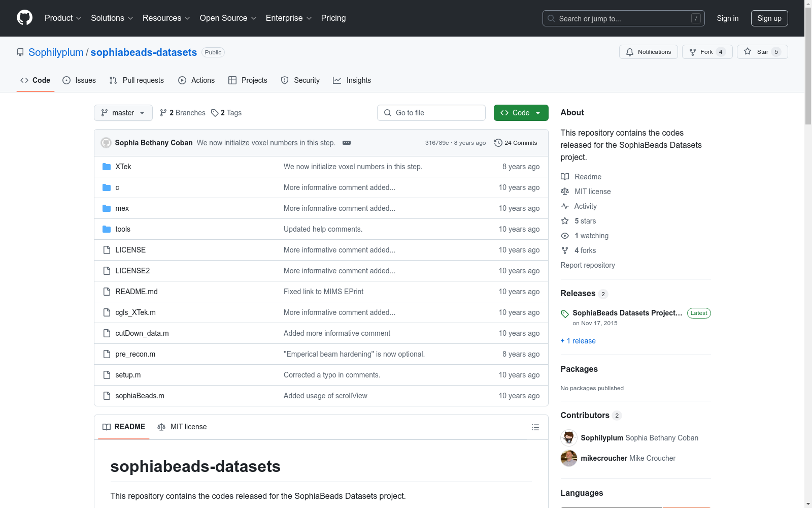Open the Enterprise dropdown
The height and width of the screenshot is (508, 812).
pos(289,18)
